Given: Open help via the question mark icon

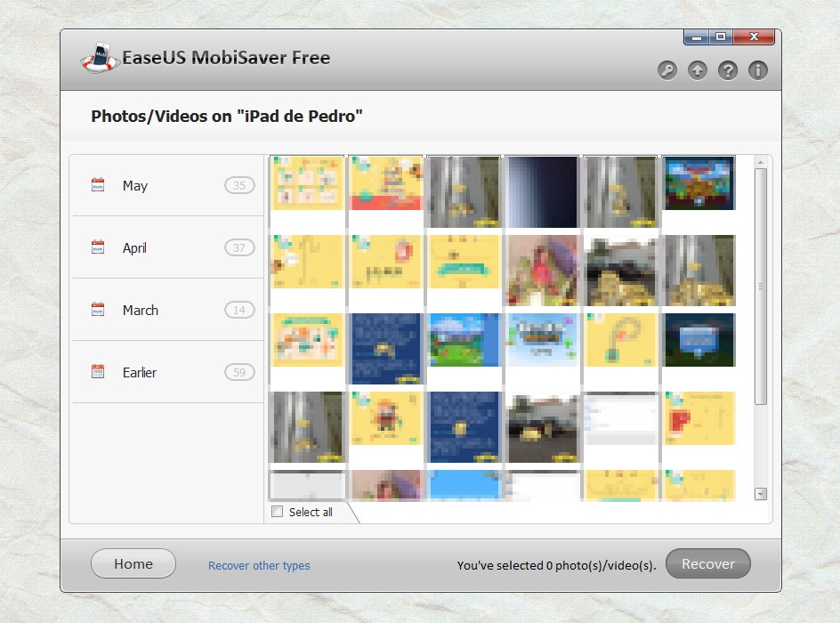Looking at the screenshot, I should 728,70.
